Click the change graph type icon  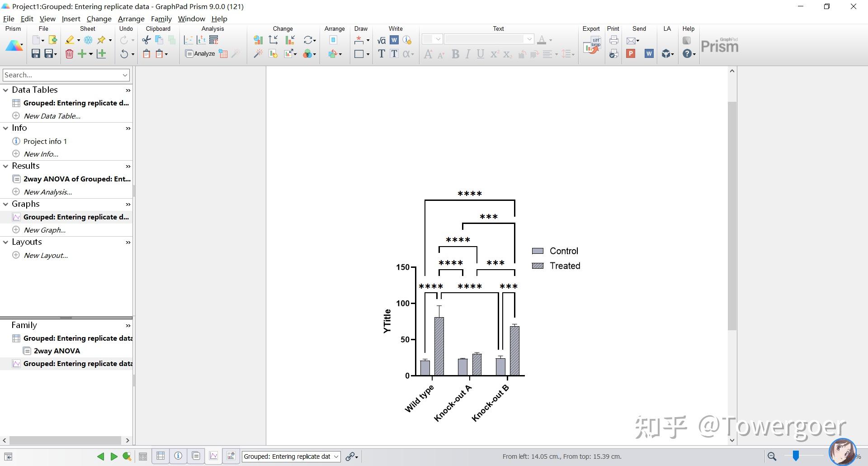click(x=258, y=40)
